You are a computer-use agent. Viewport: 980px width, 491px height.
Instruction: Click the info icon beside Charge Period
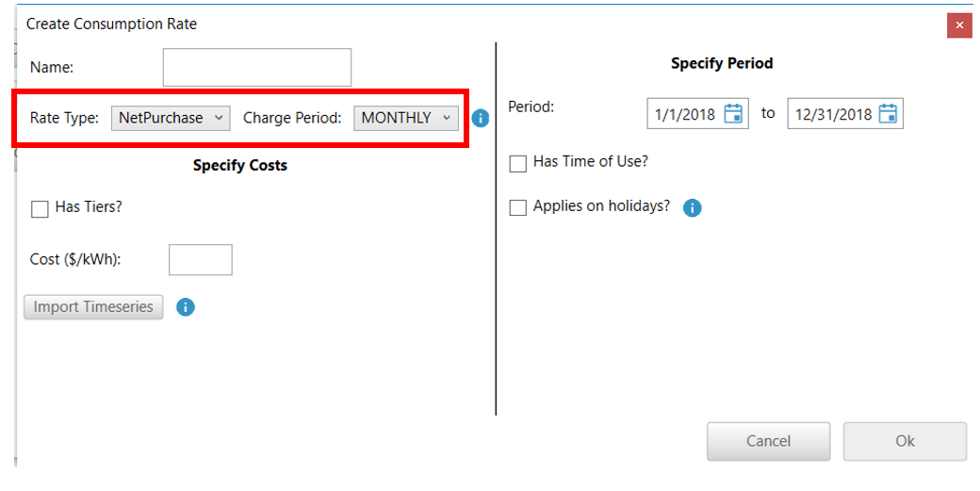click(481, 119)
